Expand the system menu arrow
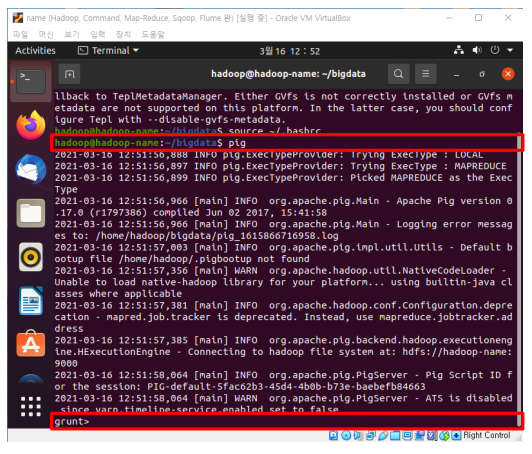 tap(510, 50)
